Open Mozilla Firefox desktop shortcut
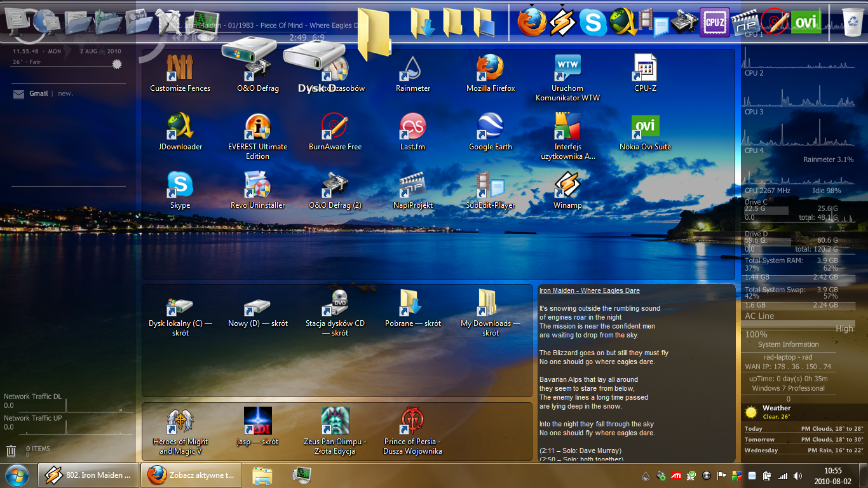Screen dimensions: 868x488 491,74
